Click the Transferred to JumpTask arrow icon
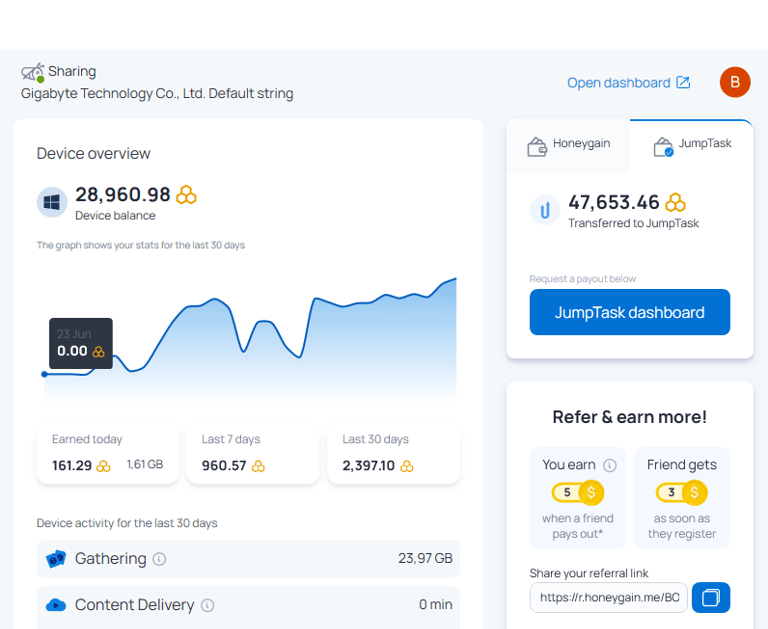Screen dimensions: 768x629 545,210
